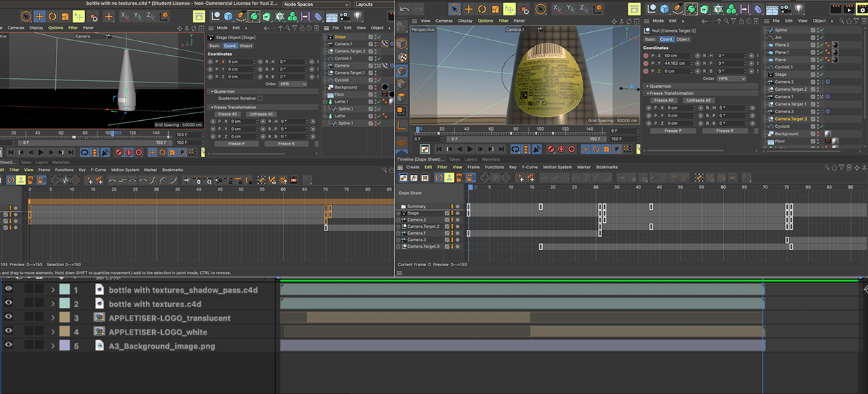The height and width of the screenshot is (394, 868).
Task: Click the Undo arrow in right window
Action: click(404, 9)
